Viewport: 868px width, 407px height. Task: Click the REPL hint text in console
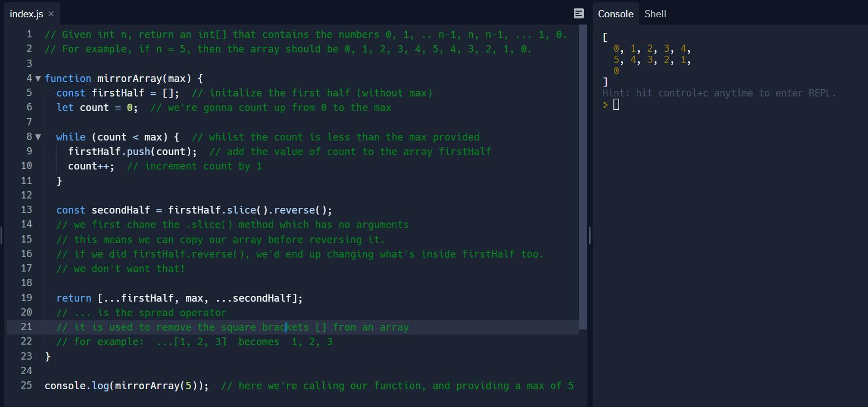[x=719, y=93]
